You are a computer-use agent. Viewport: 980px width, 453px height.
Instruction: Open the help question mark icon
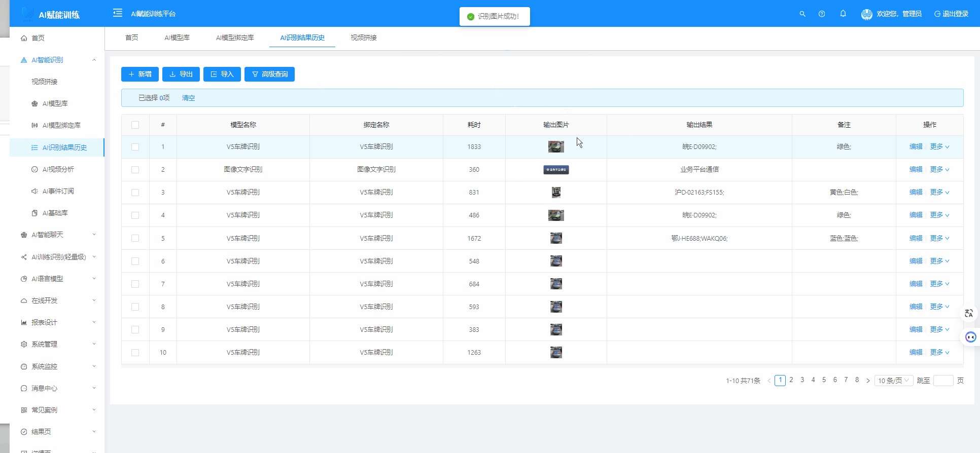822,14
